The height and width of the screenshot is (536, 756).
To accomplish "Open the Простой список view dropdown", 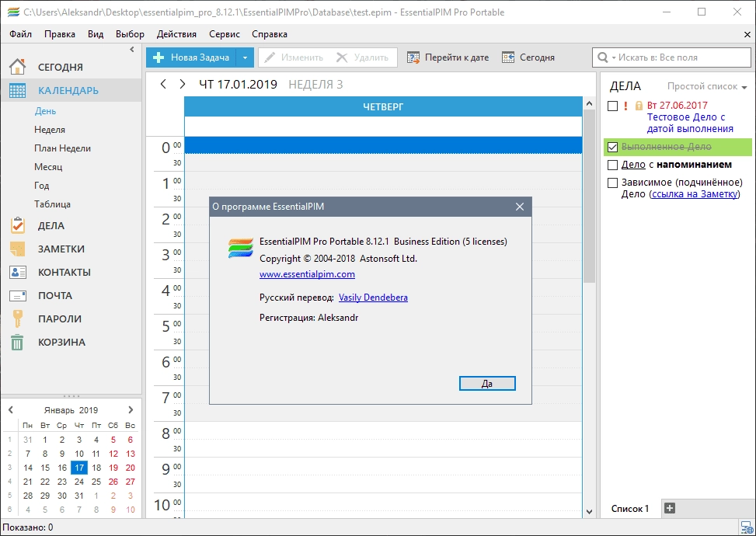I will click(707, 86).
